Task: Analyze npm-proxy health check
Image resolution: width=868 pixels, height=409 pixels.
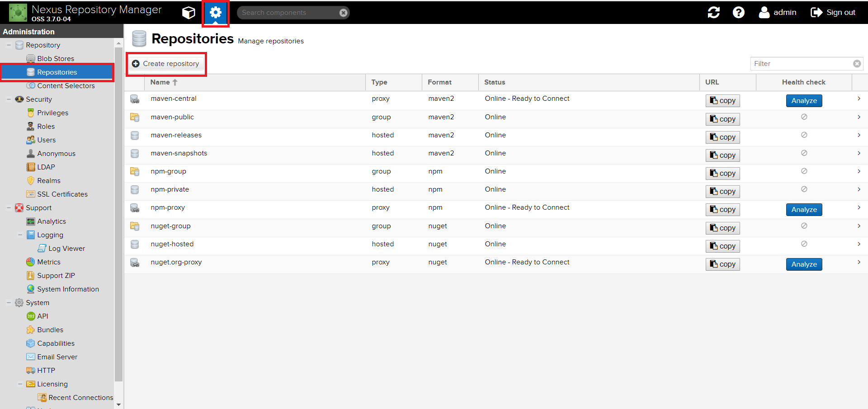Action: pos(804,210)
